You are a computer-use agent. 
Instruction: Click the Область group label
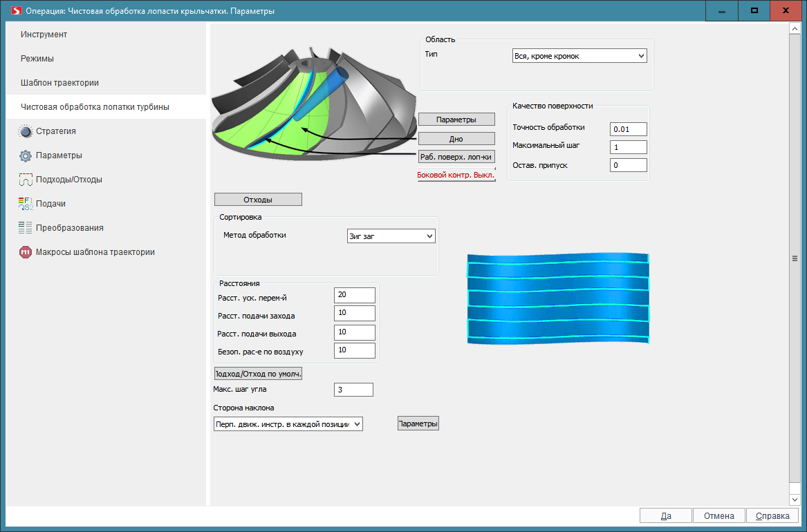[440, 39]
